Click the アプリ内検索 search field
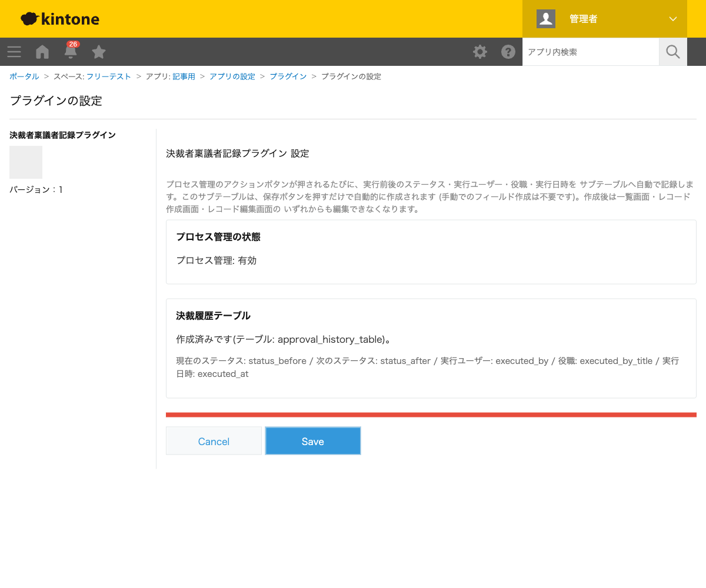Viewport: 706px width, 588px height. pos(591,52)
